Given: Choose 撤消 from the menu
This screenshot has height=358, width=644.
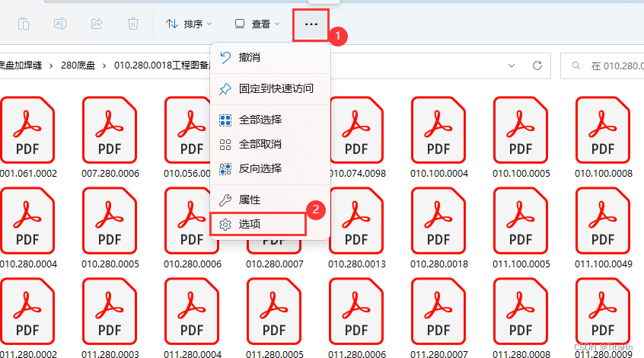Looking at the screenshot, I should (269, 57).
